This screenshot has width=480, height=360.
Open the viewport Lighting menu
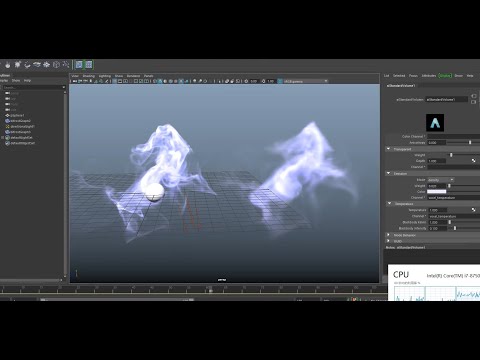105,76
